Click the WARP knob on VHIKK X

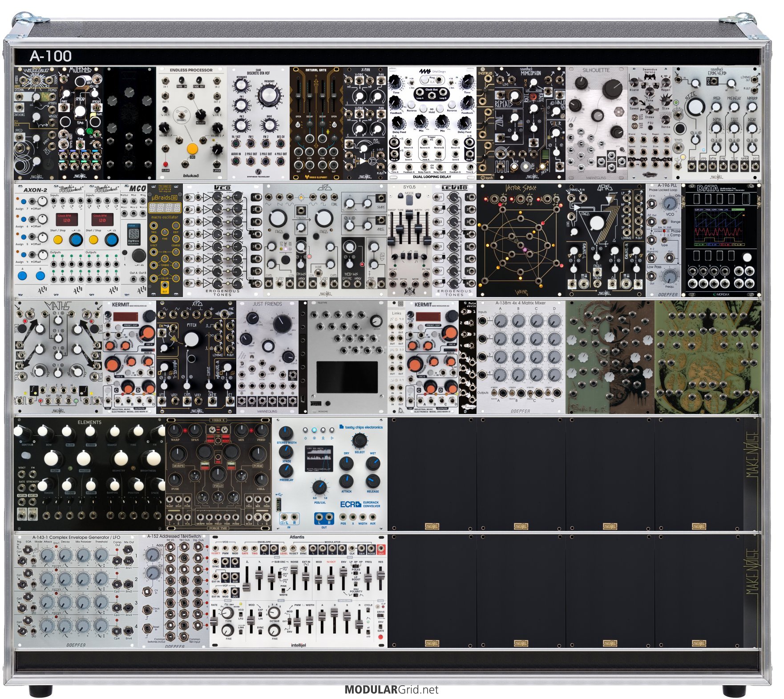pyautogui.click(x=175, y=430)
